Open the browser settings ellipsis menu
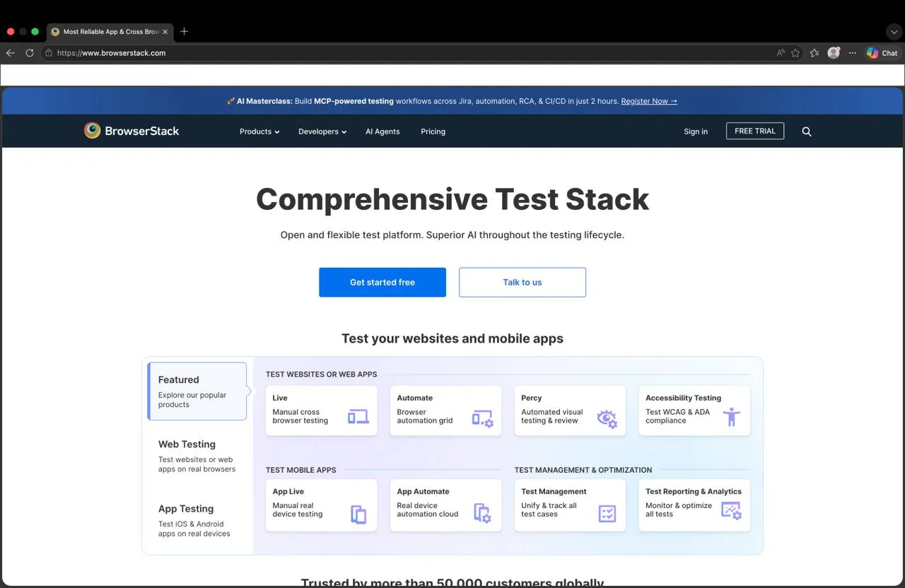Screen dimensions: 905x588 click(853, 53)
